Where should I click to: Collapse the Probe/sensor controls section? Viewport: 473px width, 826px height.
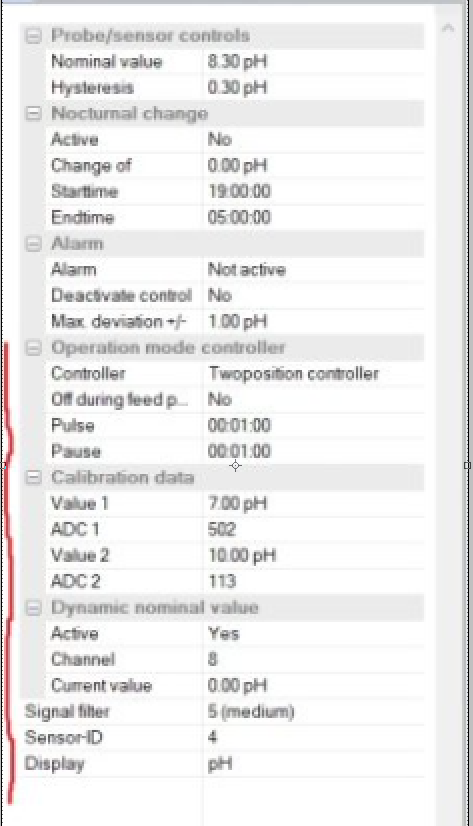pos(33,36)
